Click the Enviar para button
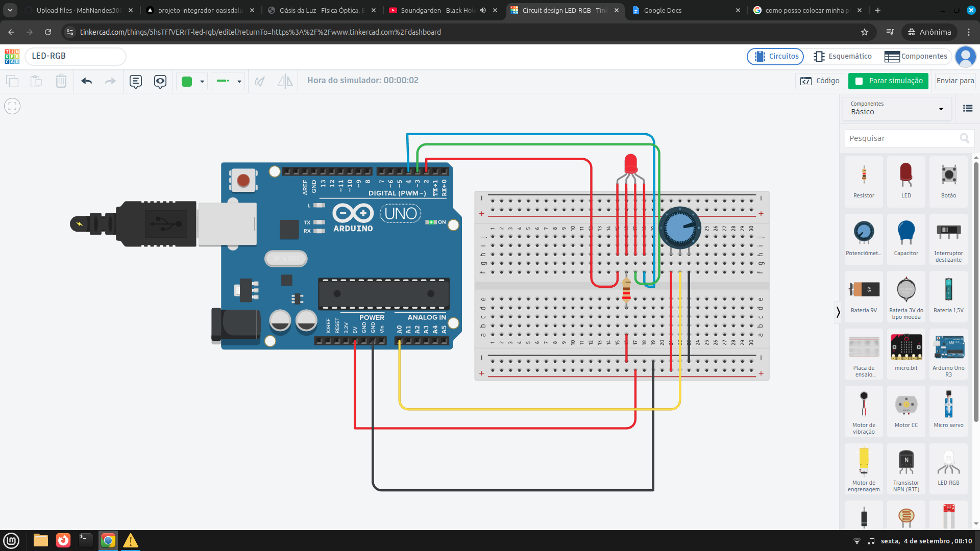The width and height of the screenshot is (980, 551). click(x=955, y=81)
